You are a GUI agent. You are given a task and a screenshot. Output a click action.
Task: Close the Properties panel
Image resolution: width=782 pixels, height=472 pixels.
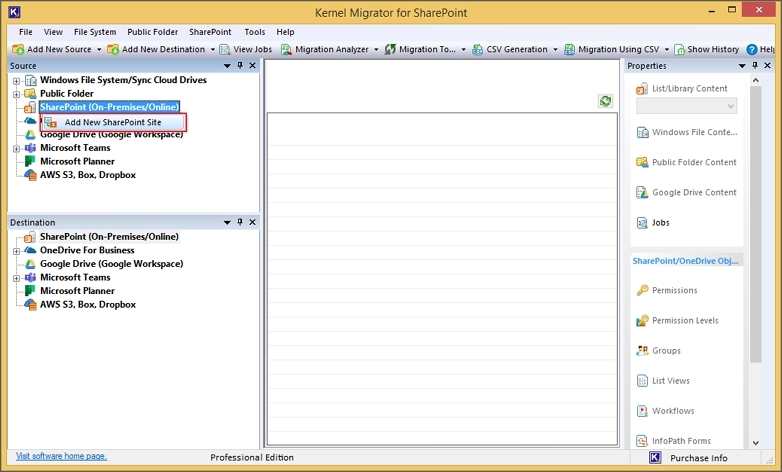768,65
